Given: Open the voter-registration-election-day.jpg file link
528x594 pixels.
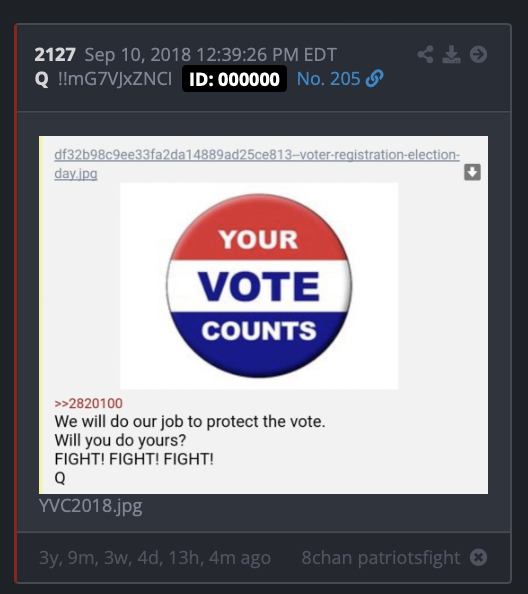Looking at the screenshot, I should pos(257,164).
